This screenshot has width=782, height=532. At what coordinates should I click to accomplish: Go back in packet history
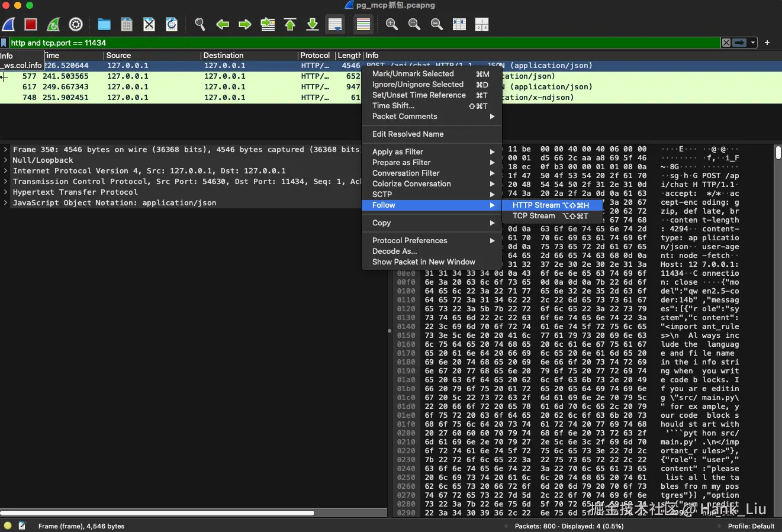click(223, 24)
